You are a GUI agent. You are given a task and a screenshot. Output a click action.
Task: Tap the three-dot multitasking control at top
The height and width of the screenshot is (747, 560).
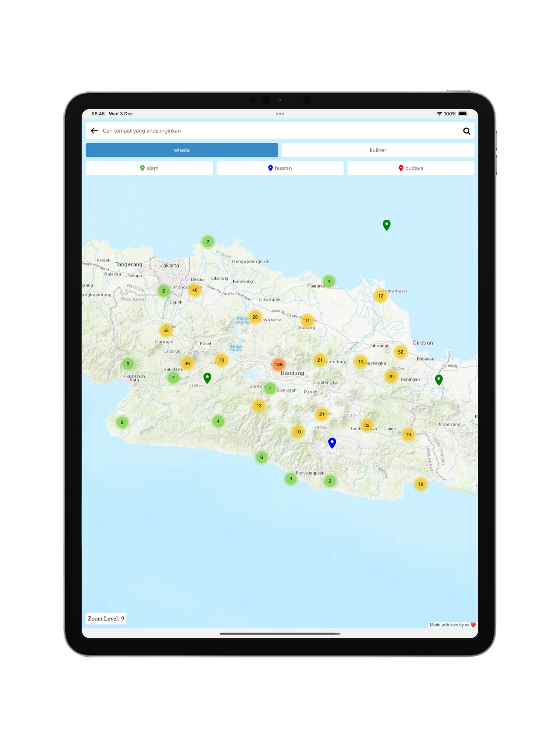click(x=280, y=114)
